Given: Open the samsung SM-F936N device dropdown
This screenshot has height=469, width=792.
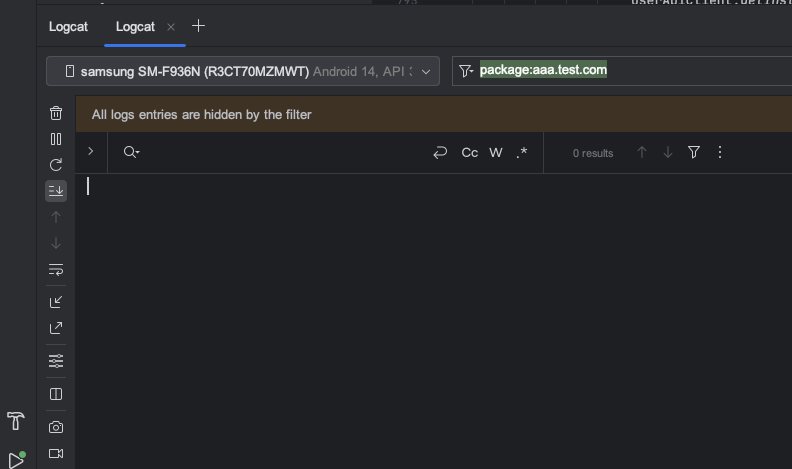Looking at the screenshot, I should coord(243,71).
